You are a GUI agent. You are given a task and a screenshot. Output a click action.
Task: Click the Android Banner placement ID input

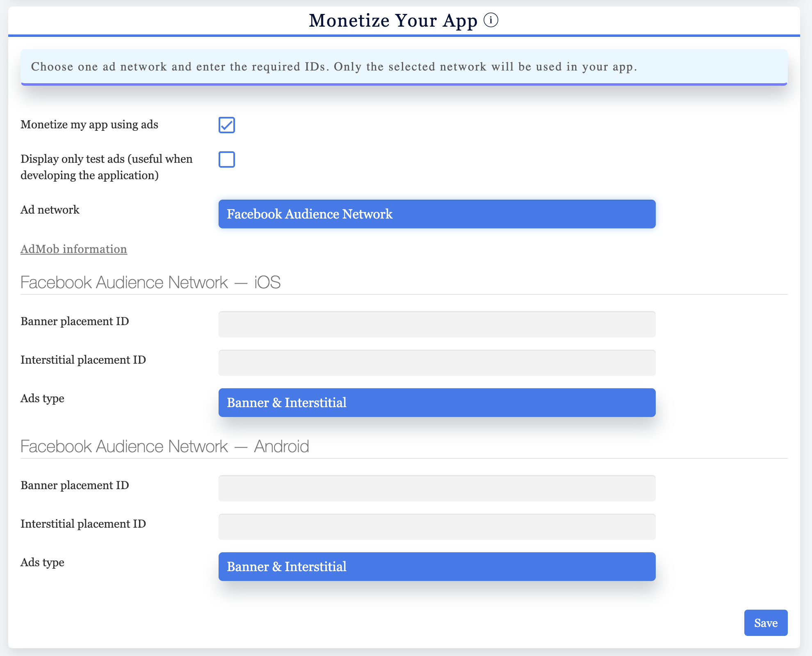[x=437, y=488]
